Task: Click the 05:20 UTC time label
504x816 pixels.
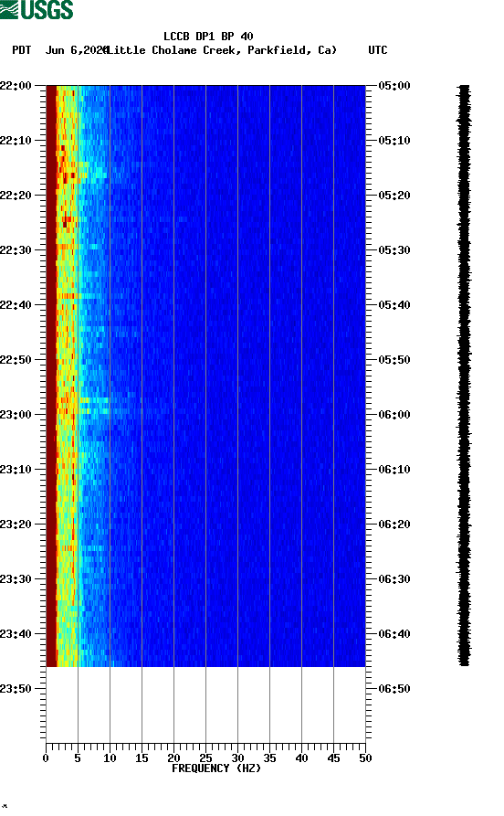Action: 394,196
